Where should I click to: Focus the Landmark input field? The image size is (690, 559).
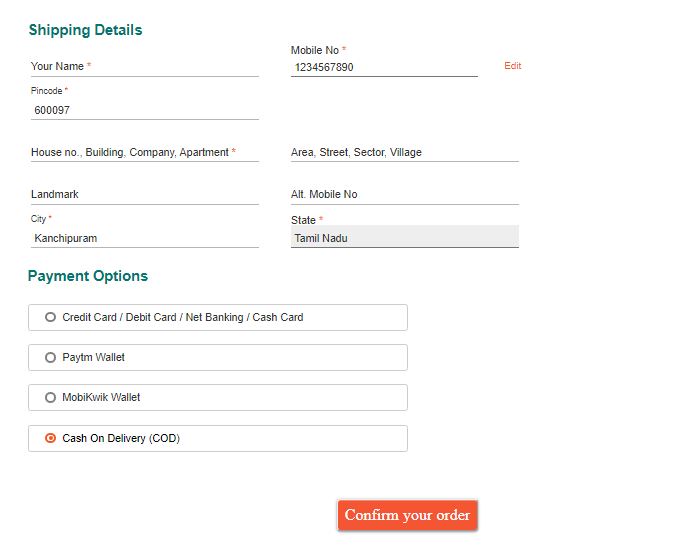[145, 195]
